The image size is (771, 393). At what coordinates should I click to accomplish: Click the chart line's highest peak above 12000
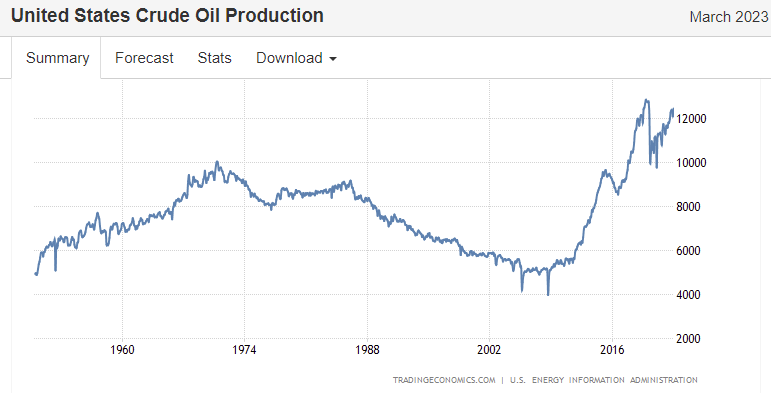646,100
